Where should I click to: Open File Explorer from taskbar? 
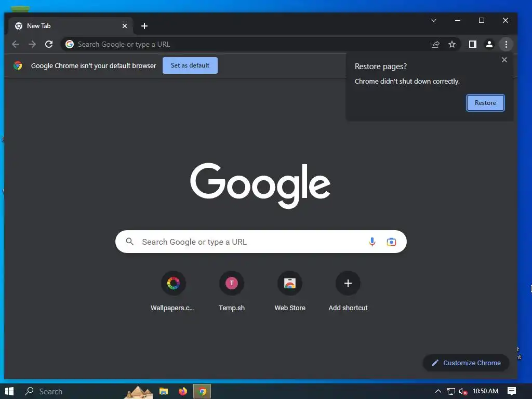click(x=164, y=391)
